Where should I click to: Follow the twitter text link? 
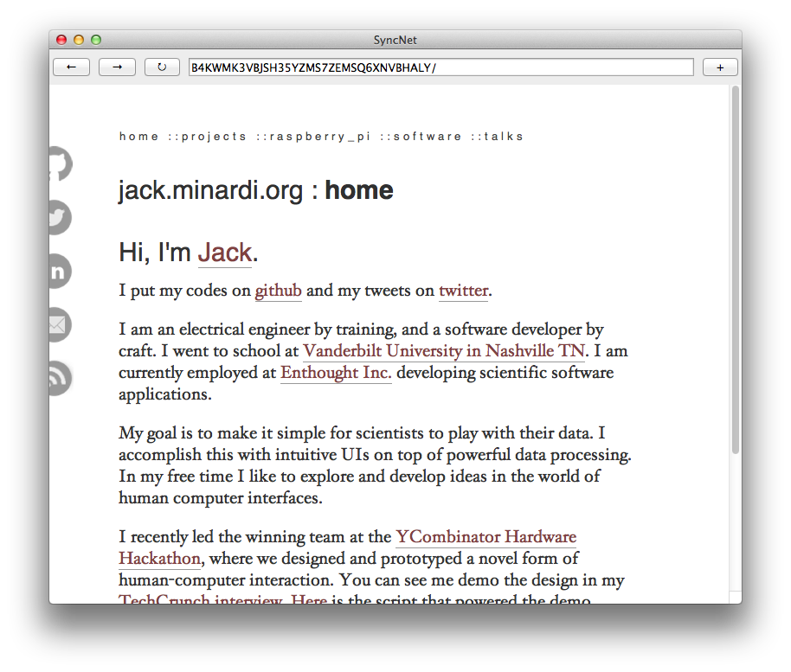click(463, 291)
